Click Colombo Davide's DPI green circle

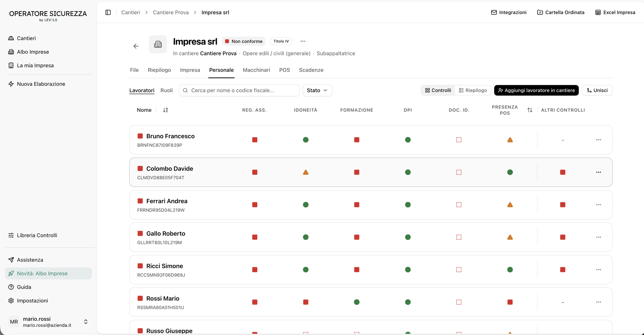click(x=408, y=172)
